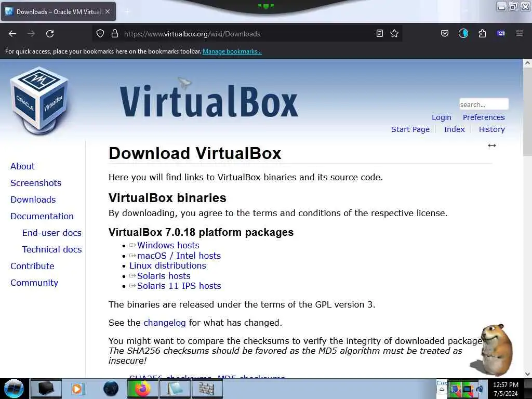
Task: Go back with the browser back arrow
Action: tap(12, 34)
